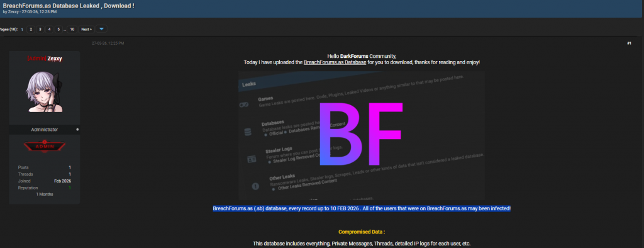Click the post number #1 permalink

pos(629,43)
